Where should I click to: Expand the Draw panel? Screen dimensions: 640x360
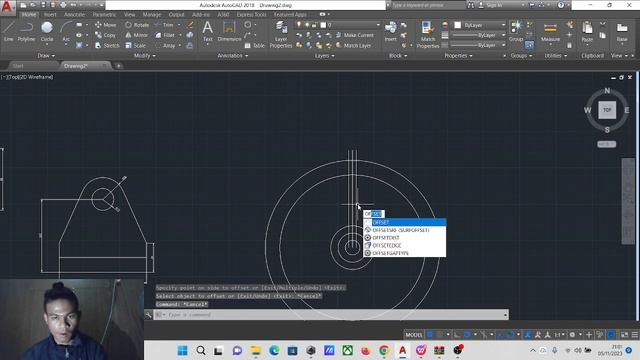tap(46, 56)
